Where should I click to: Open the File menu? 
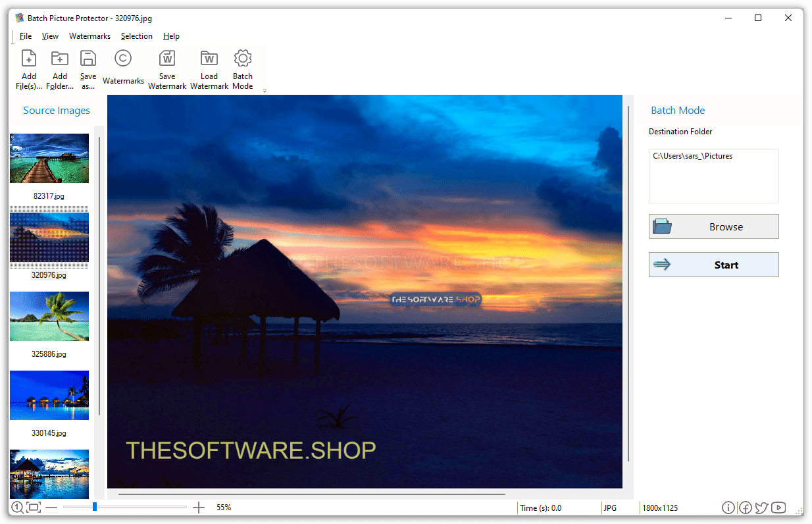click(26, 36)
